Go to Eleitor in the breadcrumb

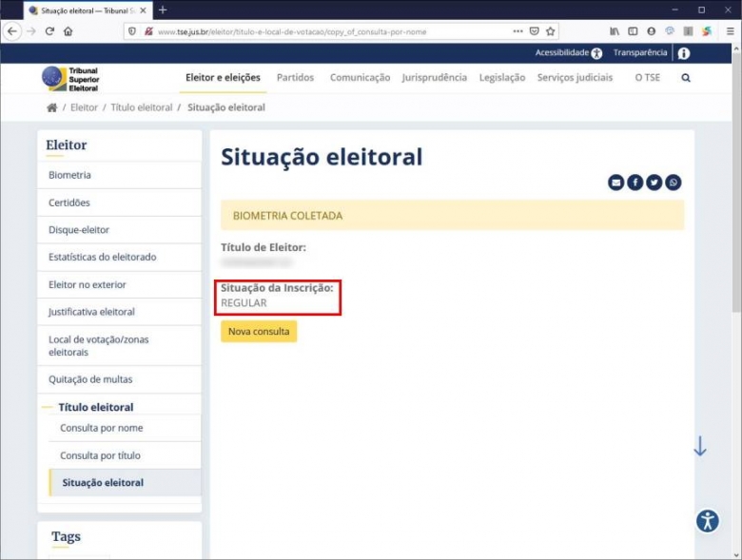(85, 107)
